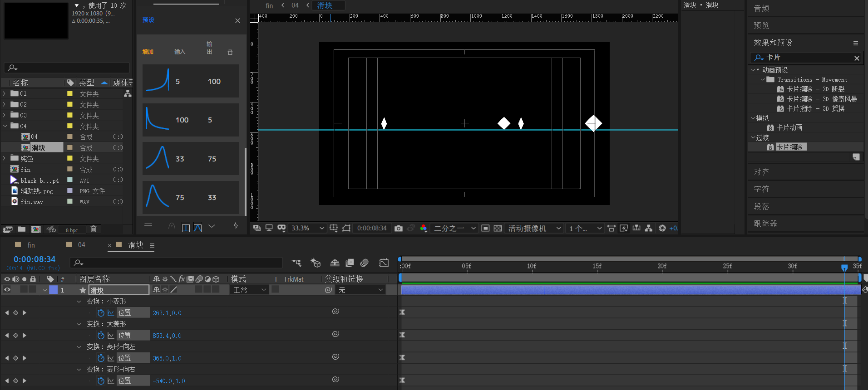Toggle draft 3D icon in timeline
This screenshot has width=868, height=390.
[316, 263]
